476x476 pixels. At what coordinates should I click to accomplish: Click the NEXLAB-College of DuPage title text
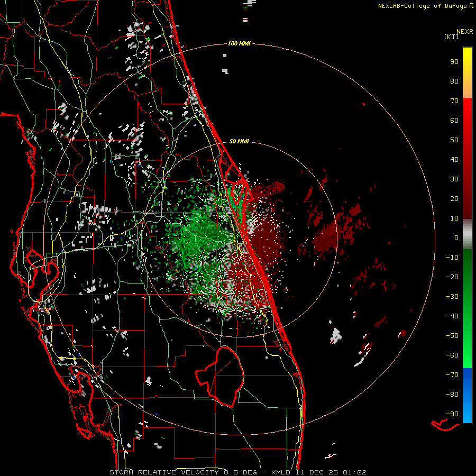425,6
